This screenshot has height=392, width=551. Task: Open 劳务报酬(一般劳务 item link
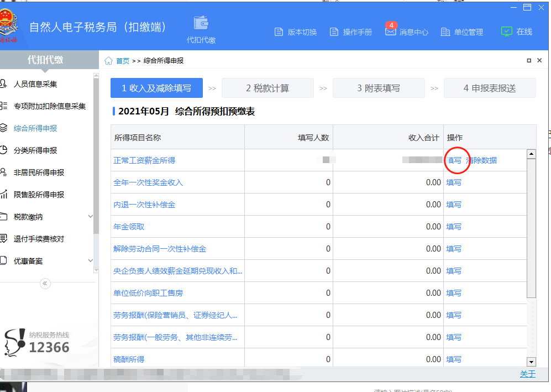[175, 337]
